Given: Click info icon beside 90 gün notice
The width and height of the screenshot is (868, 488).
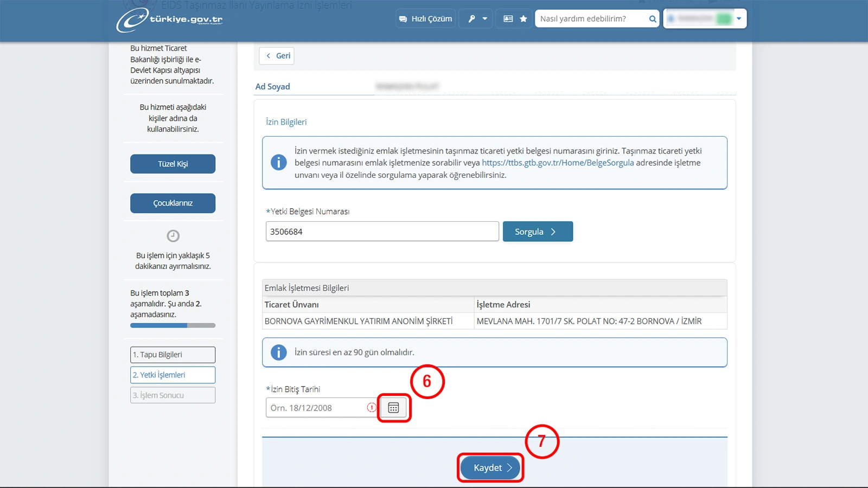Looking at the screenshot, I should click(x=279, y=352).
